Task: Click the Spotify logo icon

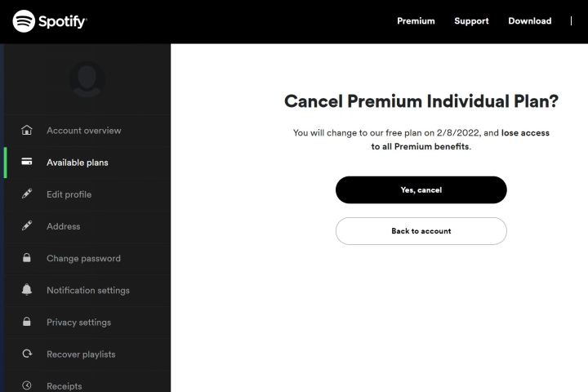Action: tap(24, 21)
